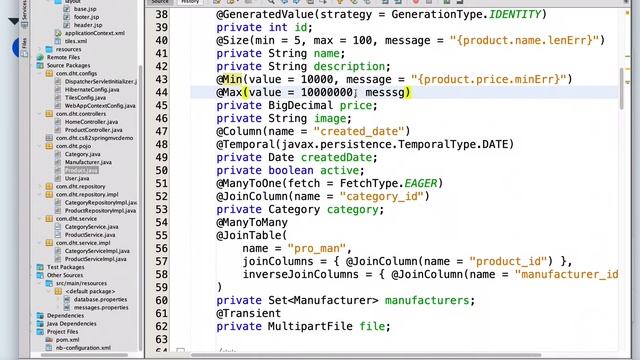640x360 pixels.
Task: Select ProductService.java in project tree
Action: tap(90, 235)
